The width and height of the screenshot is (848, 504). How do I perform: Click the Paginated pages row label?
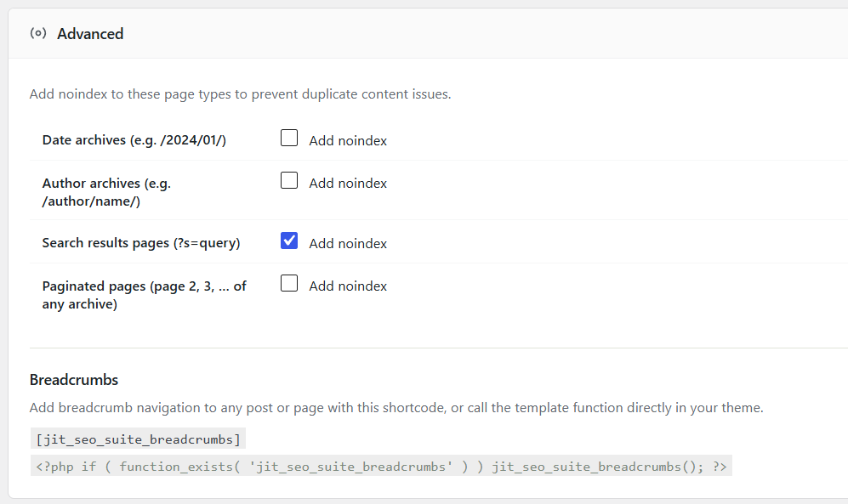click(x=144, y=295)
